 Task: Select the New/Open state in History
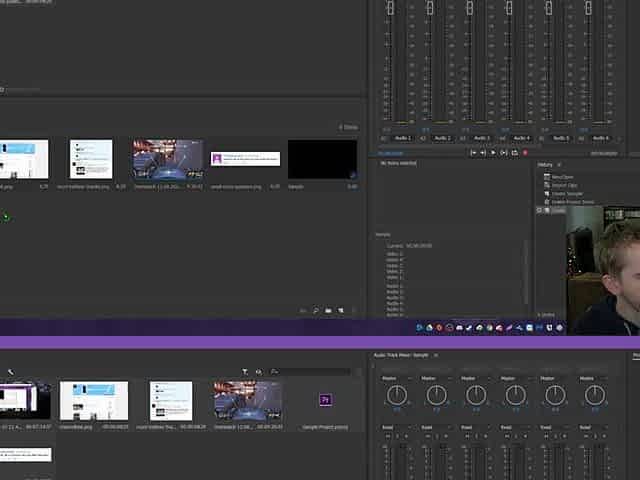562,177
